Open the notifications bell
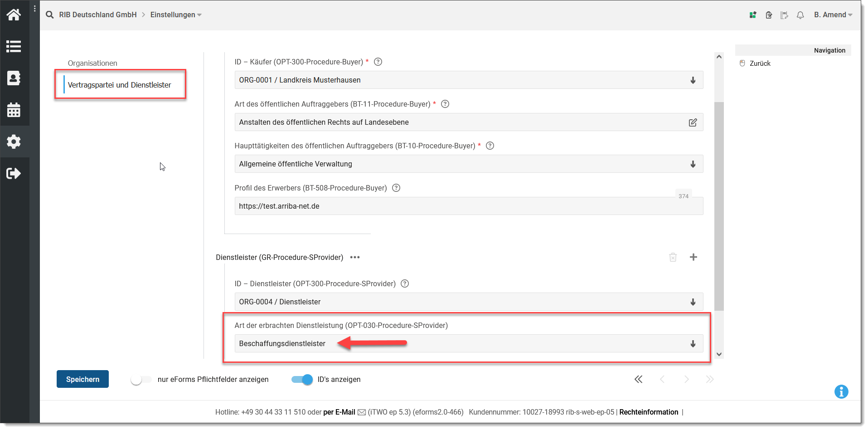The image size is (868, 430). 800,15
